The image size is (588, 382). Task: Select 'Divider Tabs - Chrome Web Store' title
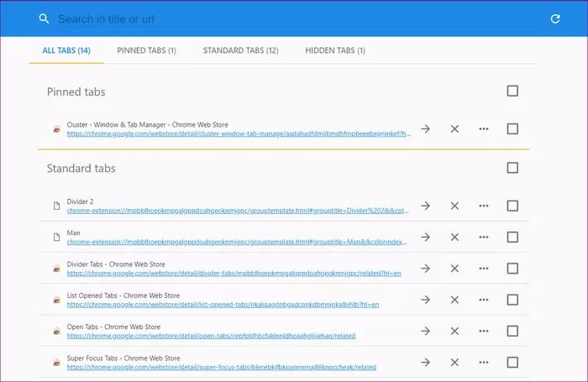coord(116,264)
